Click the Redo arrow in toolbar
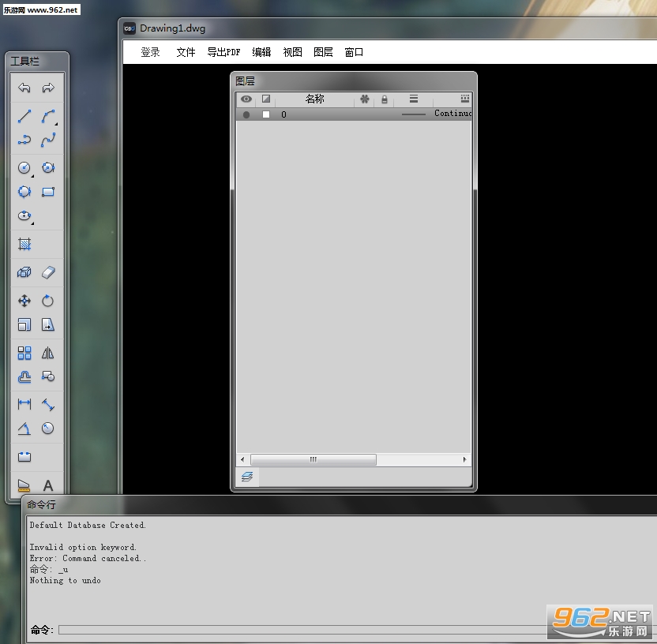The image size is (657, 644). [48, 88]
